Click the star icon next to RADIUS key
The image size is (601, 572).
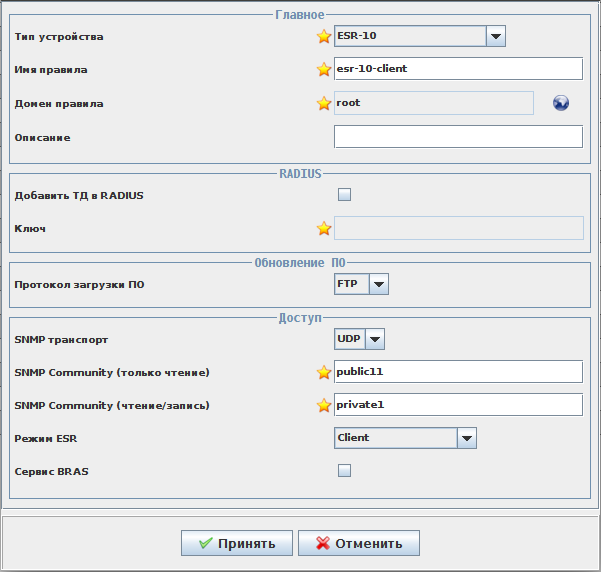click(x=324, y=228)
